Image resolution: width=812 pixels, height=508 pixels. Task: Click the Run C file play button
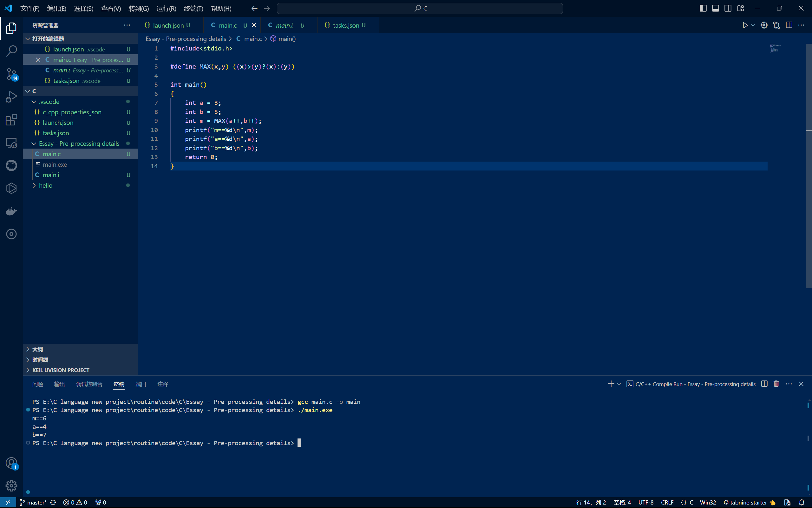(745, 25)
